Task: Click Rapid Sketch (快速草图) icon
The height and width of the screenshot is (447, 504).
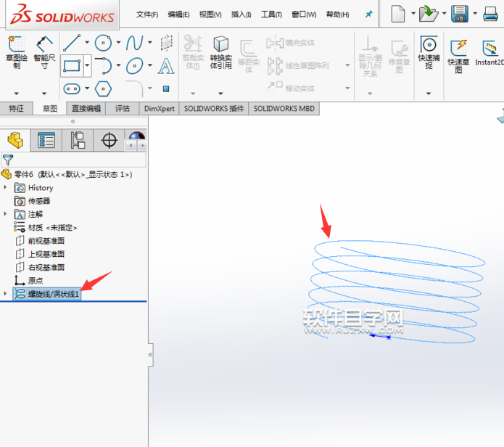Action: click(x=459, y=48)
